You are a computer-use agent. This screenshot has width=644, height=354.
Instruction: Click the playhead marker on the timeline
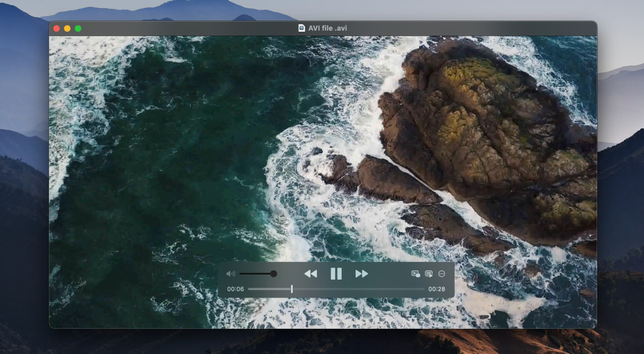tap(292, 289)
